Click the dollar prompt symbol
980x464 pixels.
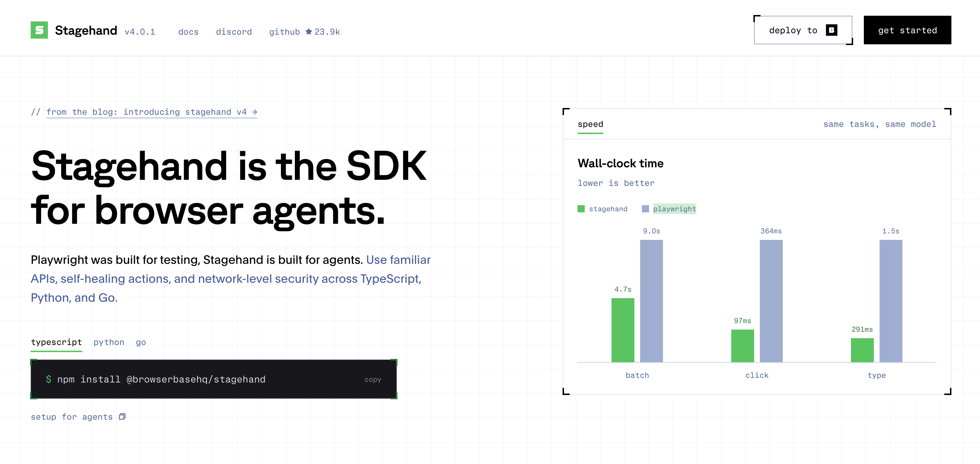pos(49,379)
